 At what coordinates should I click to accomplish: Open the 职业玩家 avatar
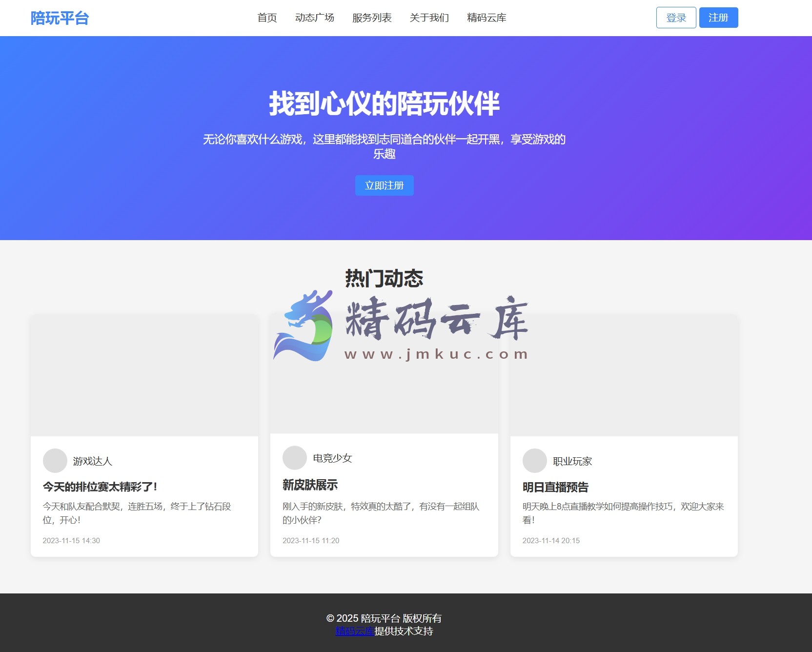(535, 461)
